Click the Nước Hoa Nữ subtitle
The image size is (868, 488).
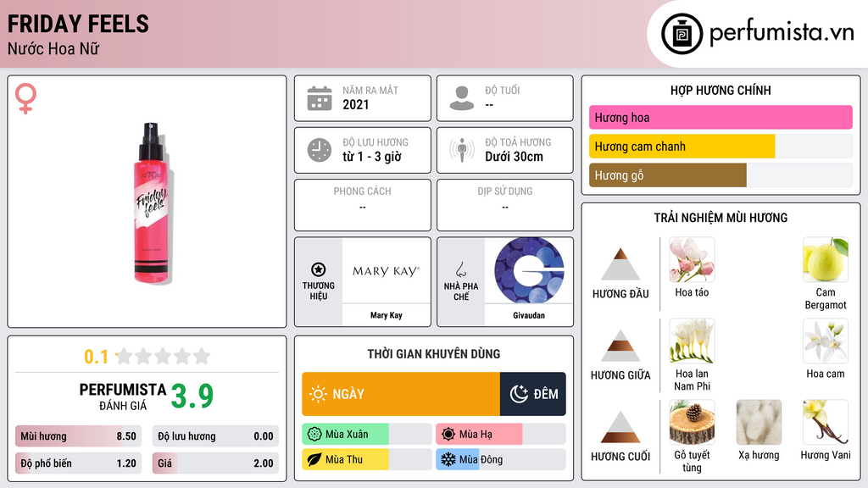53,48
